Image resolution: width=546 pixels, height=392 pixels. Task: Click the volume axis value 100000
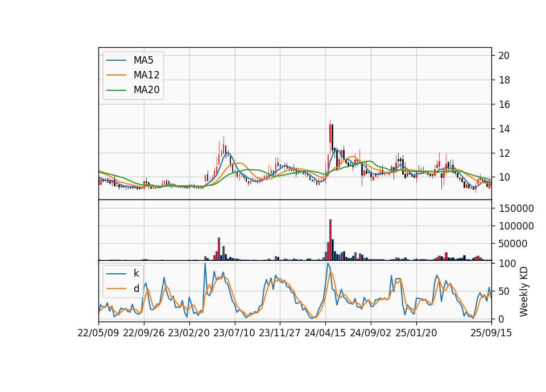[516, 226]
